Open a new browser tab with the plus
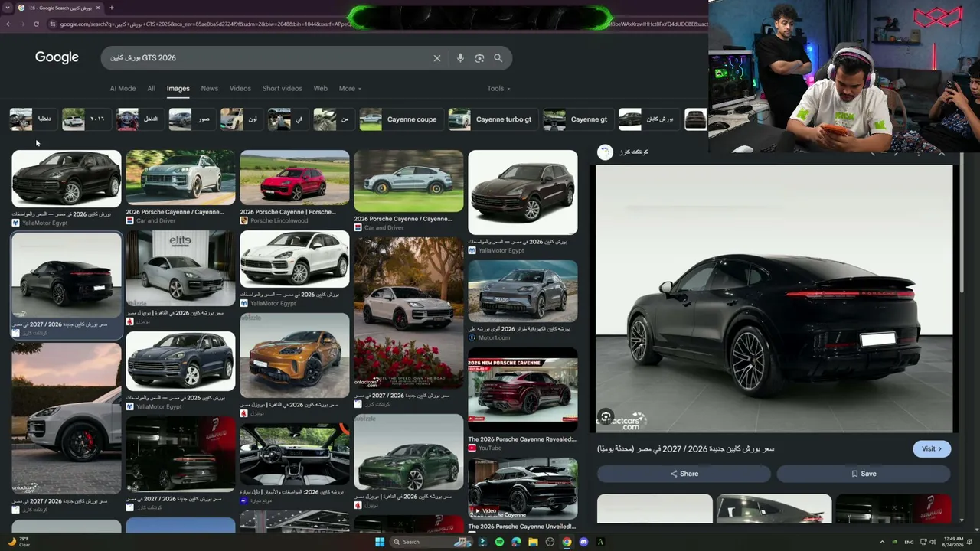The height and width of the screenshot is (551, 980). 112,8
